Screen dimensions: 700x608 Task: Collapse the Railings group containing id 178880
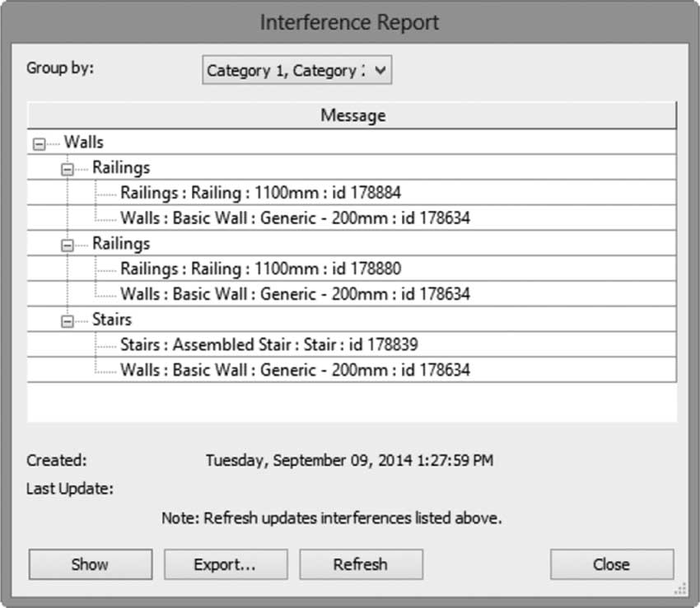(68, 246)
